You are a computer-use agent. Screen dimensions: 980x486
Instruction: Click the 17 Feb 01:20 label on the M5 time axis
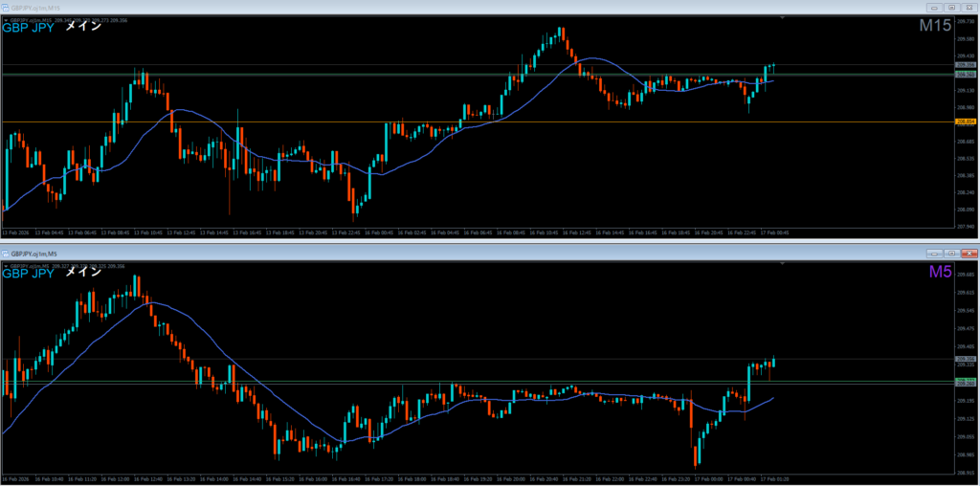[774, 479]
